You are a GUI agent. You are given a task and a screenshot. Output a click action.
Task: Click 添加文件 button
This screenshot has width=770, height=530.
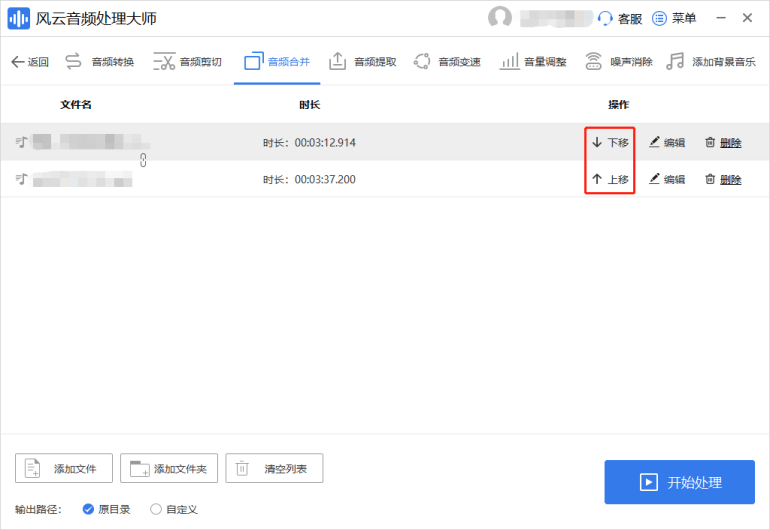coord(64,468)
